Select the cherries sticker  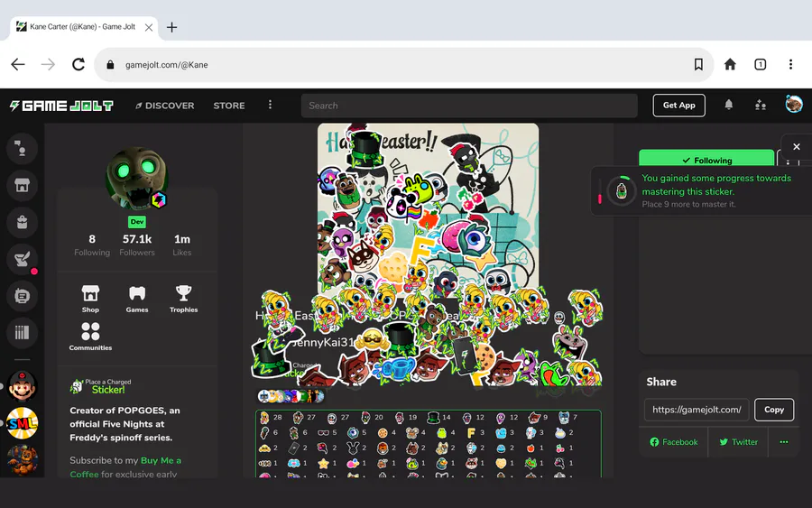click(x=564, y=448)
